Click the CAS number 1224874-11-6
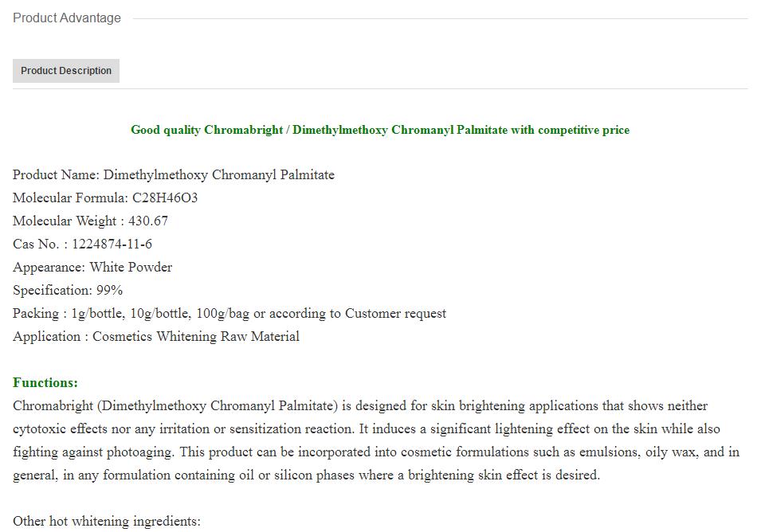Image resolution: width=757 pixels, height=532 pixels. click(x=112, y=244)
